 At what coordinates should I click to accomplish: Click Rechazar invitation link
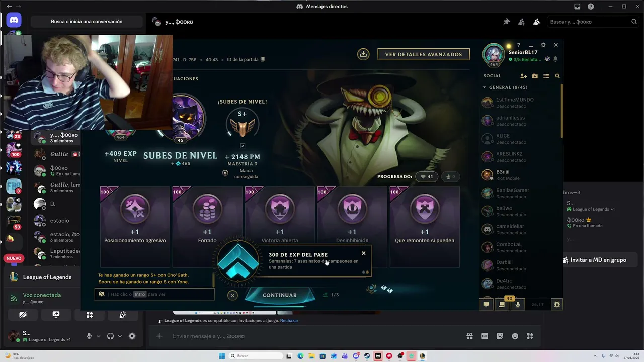[x=289, y=321]
